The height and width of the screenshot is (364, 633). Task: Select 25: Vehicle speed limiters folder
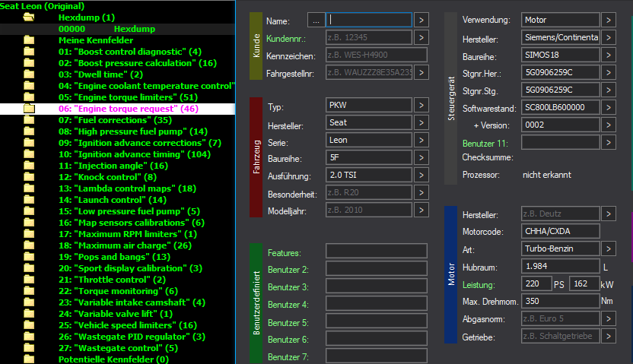tap(128, 325)
